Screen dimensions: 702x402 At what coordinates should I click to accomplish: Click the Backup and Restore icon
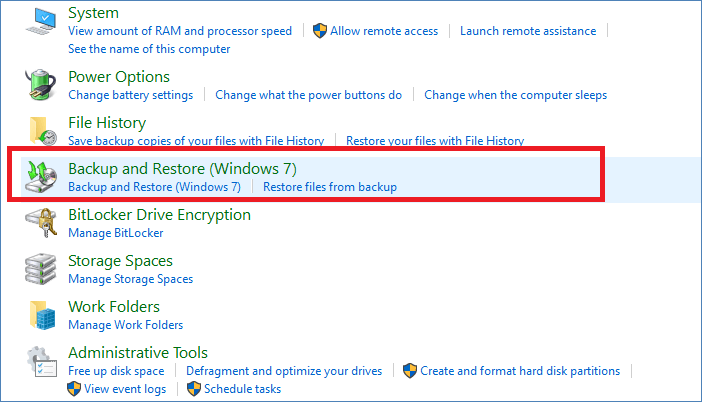tap(41, 176)
